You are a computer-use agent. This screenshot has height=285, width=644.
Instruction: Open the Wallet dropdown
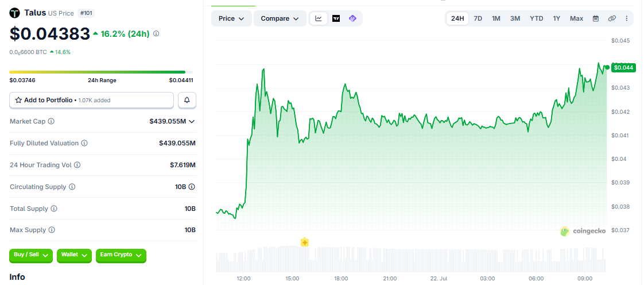74,255
